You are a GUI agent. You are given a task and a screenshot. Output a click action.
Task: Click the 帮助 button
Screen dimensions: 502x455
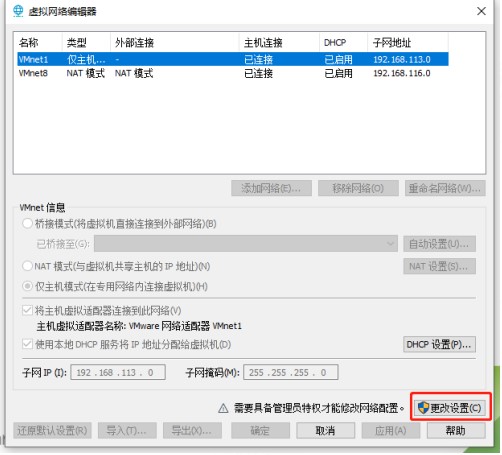pyautogui.click(x=456, y=430)
